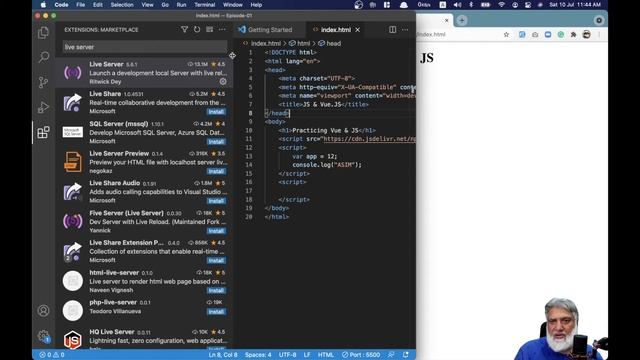Click the jsdelivr CDN link in code
640x360 pixels.
point(369,139)
